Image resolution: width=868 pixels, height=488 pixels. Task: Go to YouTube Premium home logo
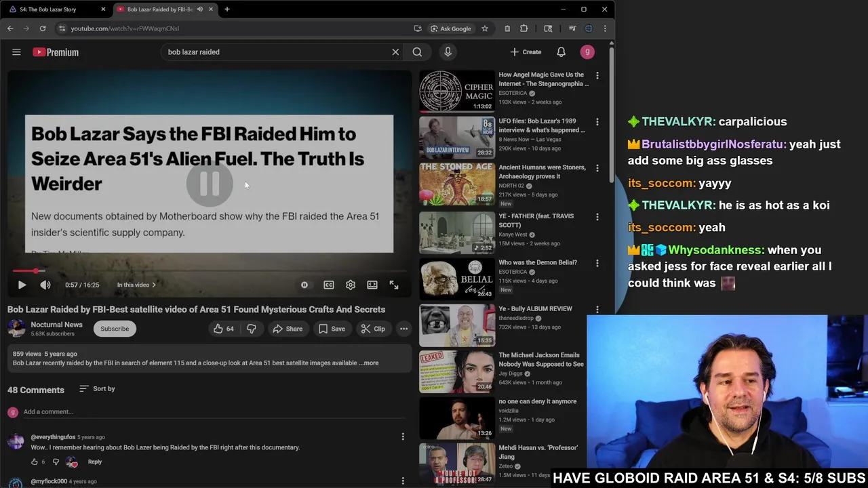click(56, 52)
